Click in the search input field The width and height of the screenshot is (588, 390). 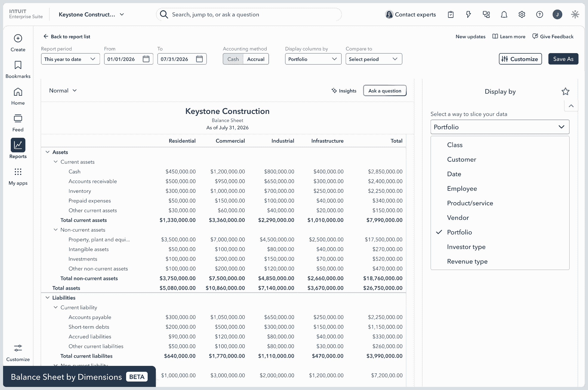pyautogui.click(x=249, y=14)
